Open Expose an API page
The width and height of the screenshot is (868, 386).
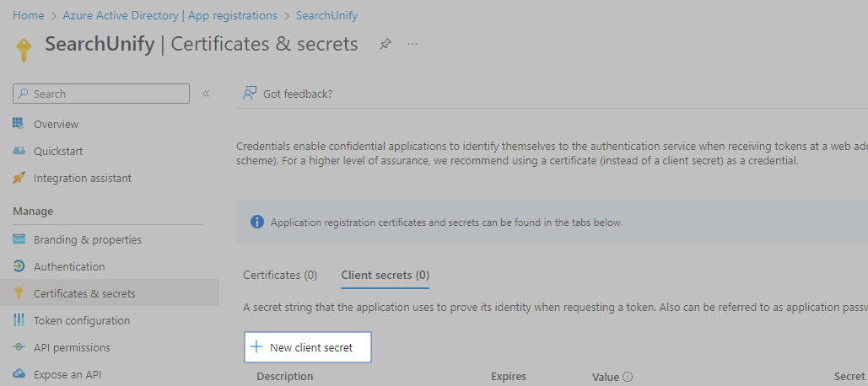point(67,374)
